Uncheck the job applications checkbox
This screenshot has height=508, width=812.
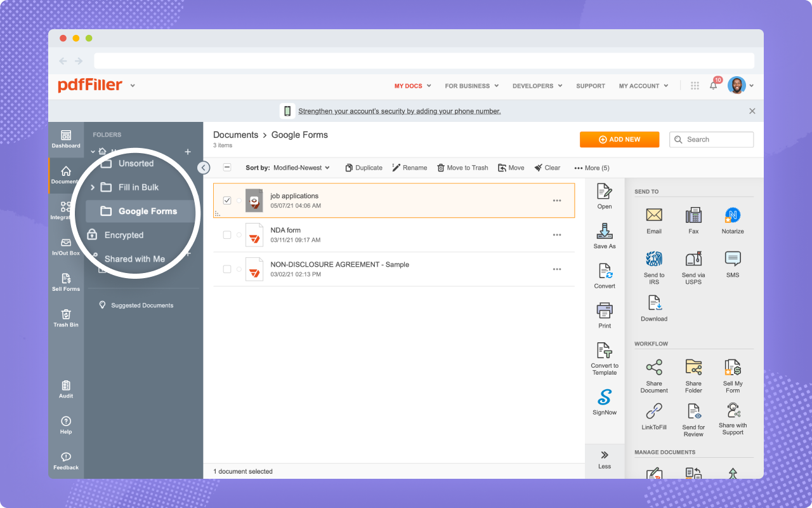[227, 201]
